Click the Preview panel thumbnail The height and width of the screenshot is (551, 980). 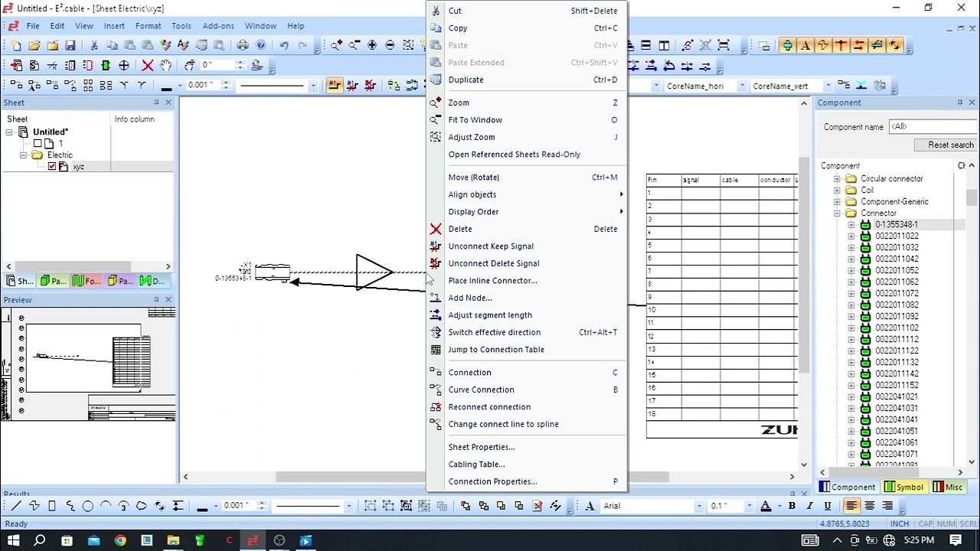point(88,364)
